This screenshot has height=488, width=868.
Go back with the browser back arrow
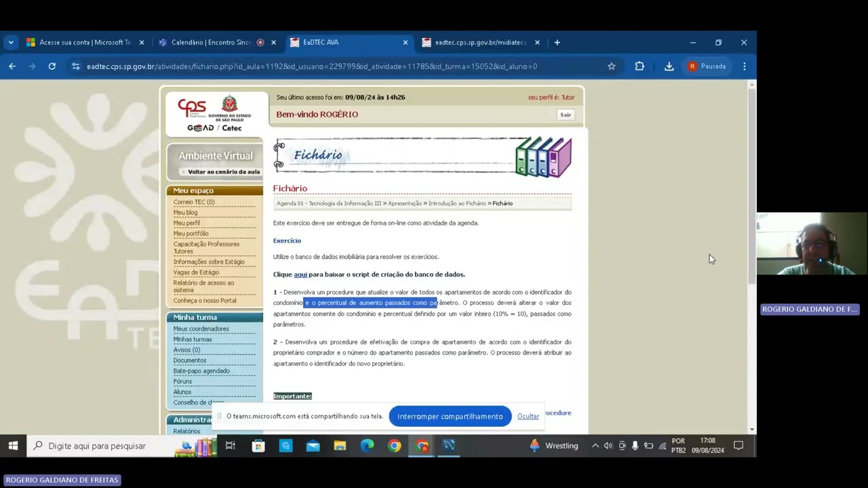click(12, 66)
